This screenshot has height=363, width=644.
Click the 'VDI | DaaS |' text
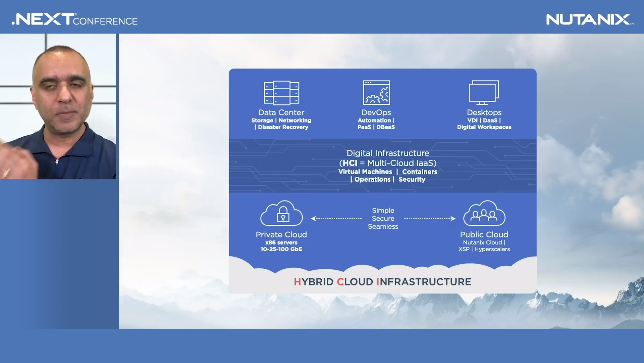point(484,120)
